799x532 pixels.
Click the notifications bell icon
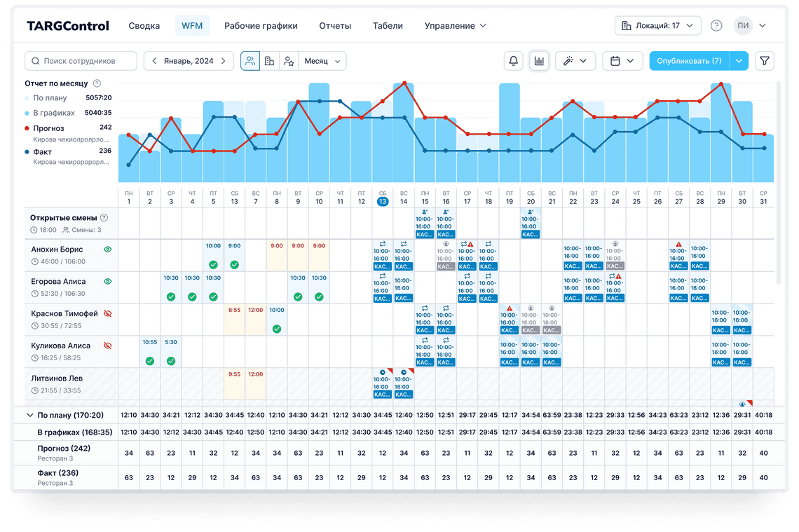click(x=513, y=61)
